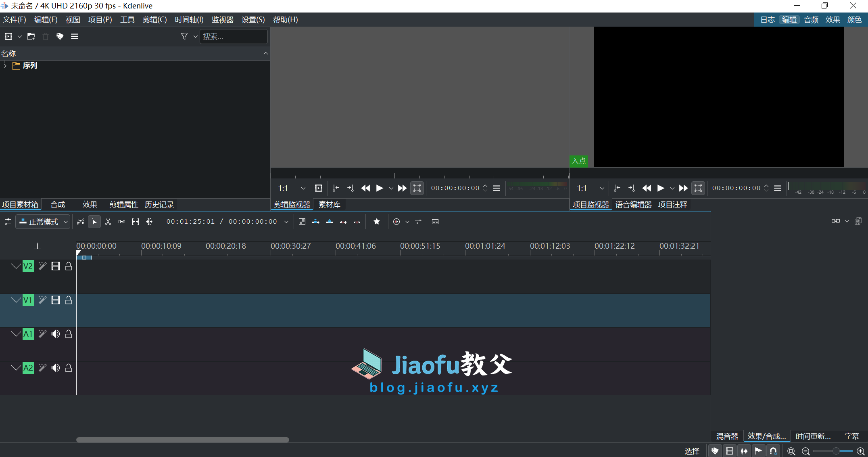Open the 时间轴(I) menu
This screenshot has width=868, height=457.
coord(189,20)
